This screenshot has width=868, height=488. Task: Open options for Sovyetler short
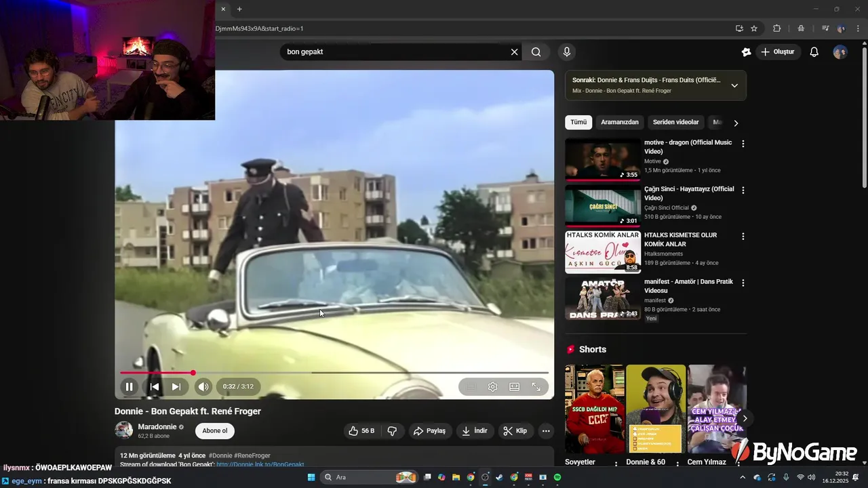(x=616, y=464)
